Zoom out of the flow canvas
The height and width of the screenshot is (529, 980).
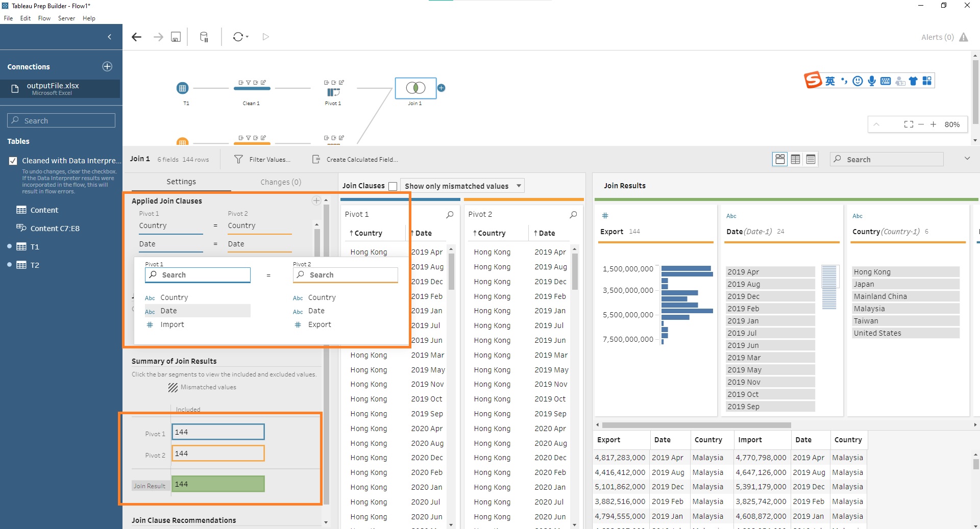[x=921, y=124]
